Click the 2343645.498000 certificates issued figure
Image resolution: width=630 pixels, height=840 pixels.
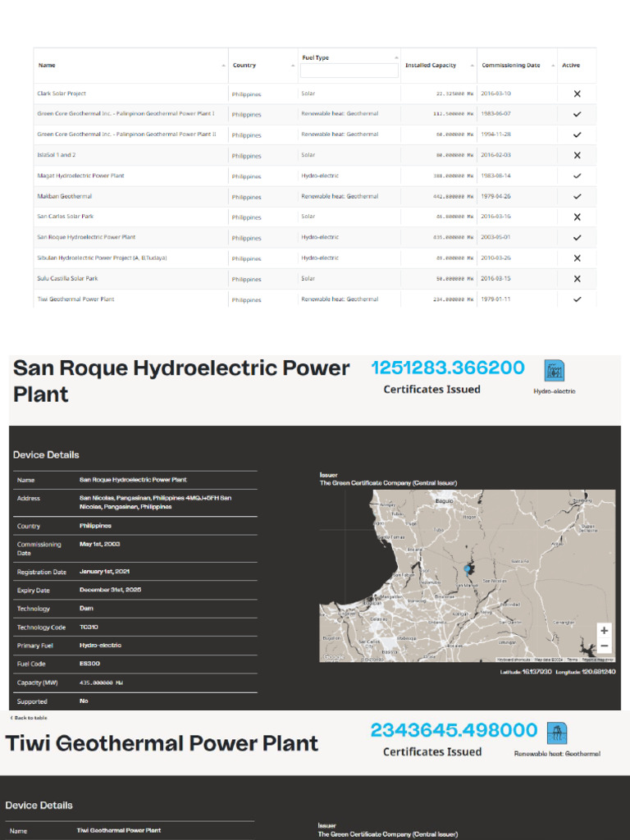pyautogui.click(x=453, y=730)
